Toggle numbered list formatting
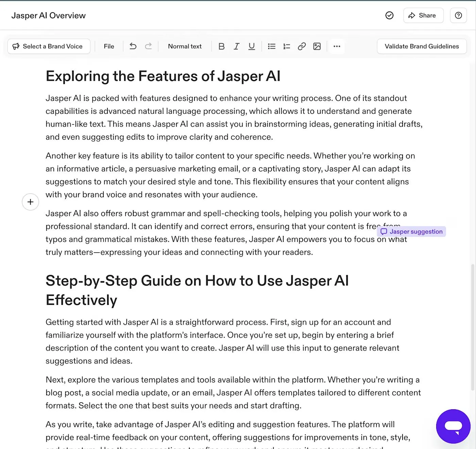This screenshot has width=476, height=449. 286,46
